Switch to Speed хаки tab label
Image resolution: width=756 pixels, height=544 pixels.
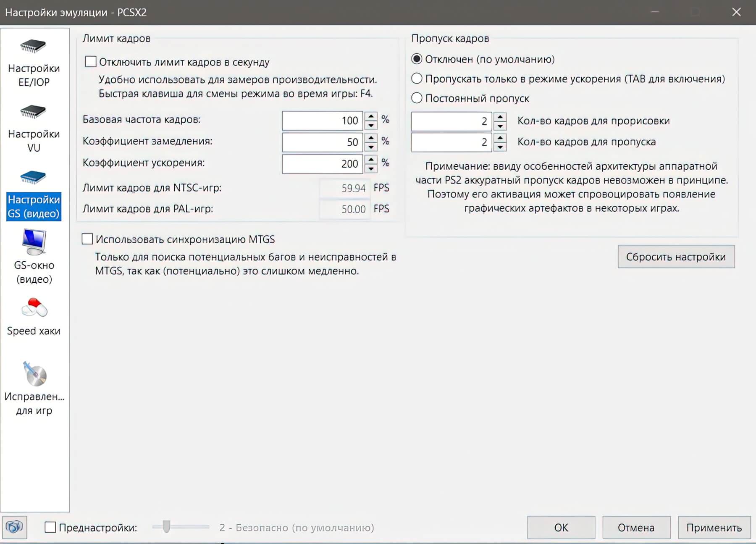point(34,331)
